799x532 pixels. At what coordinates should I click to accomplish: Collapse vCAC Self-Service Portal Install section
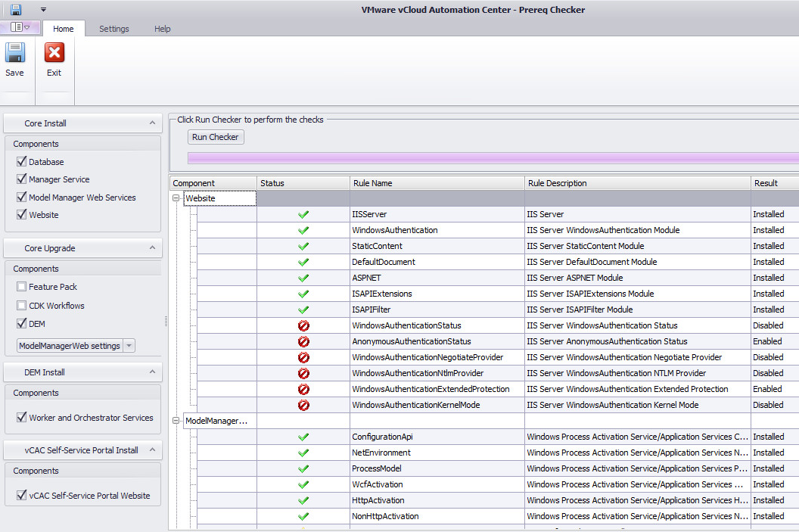(x=152, y=450)
